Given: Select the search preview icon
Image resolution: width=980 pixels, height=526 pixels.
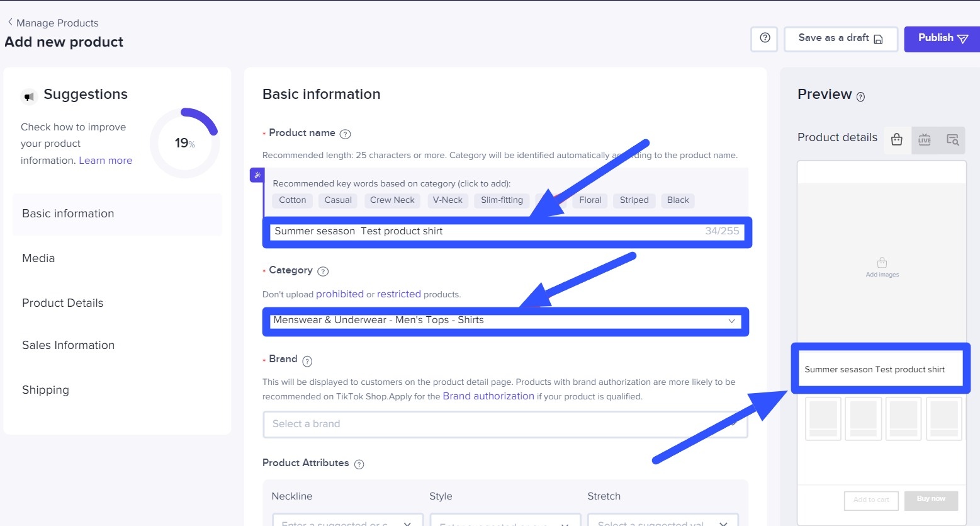Looking at the screenshot, I should [952, 140].
